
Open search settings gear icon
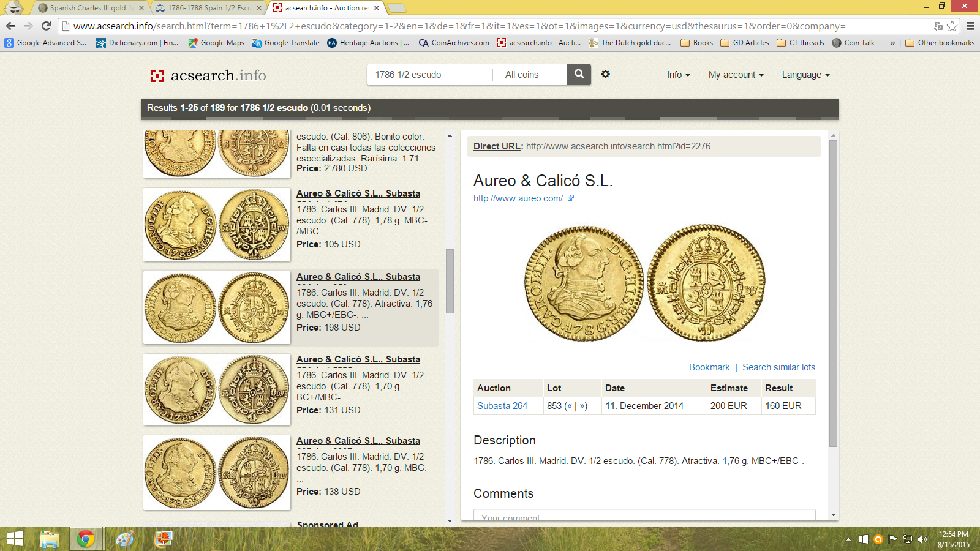coord(605,74)
